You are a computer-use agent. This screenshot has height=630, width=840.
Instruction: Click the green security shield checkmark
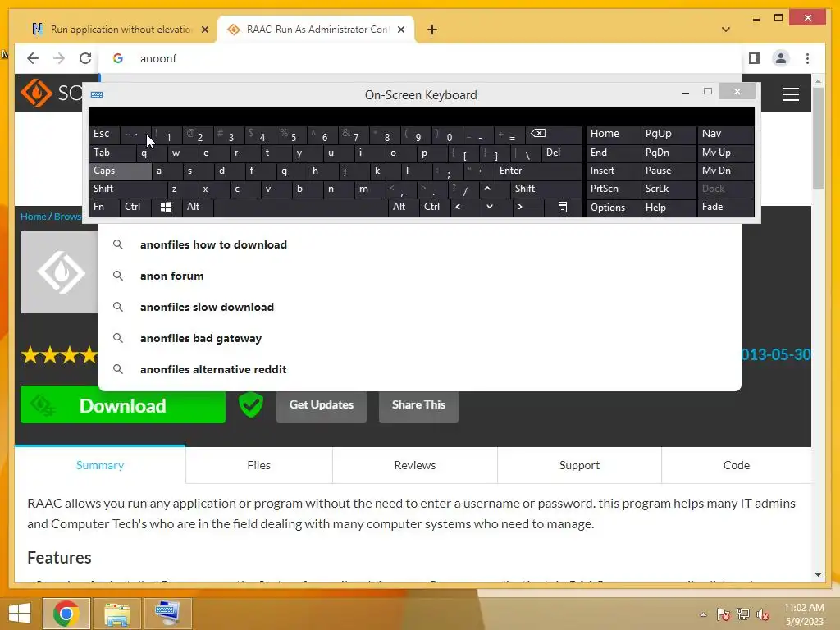pos(251,405)
